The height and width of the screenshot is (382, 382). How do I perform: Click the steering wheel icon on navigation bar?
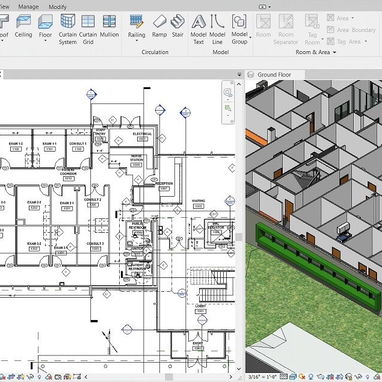click(228, 92)
